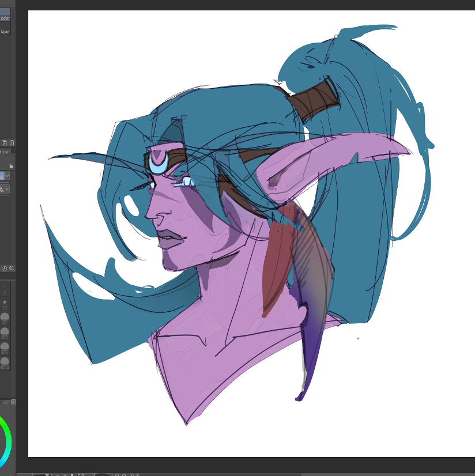475x476 pixels.
Task: Toggle the padlock lock icon
Action: click(11, 165)
